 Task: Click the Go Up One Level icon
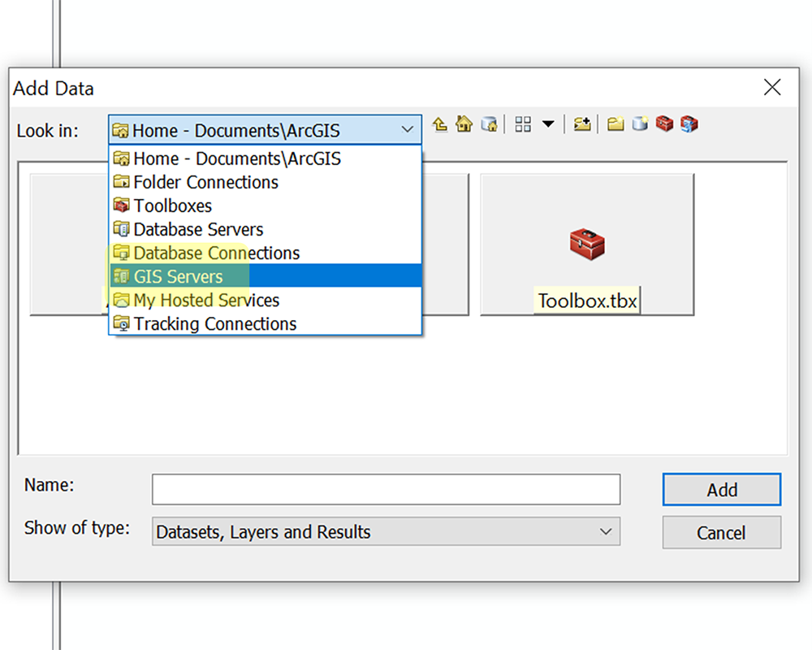point(439,123)
